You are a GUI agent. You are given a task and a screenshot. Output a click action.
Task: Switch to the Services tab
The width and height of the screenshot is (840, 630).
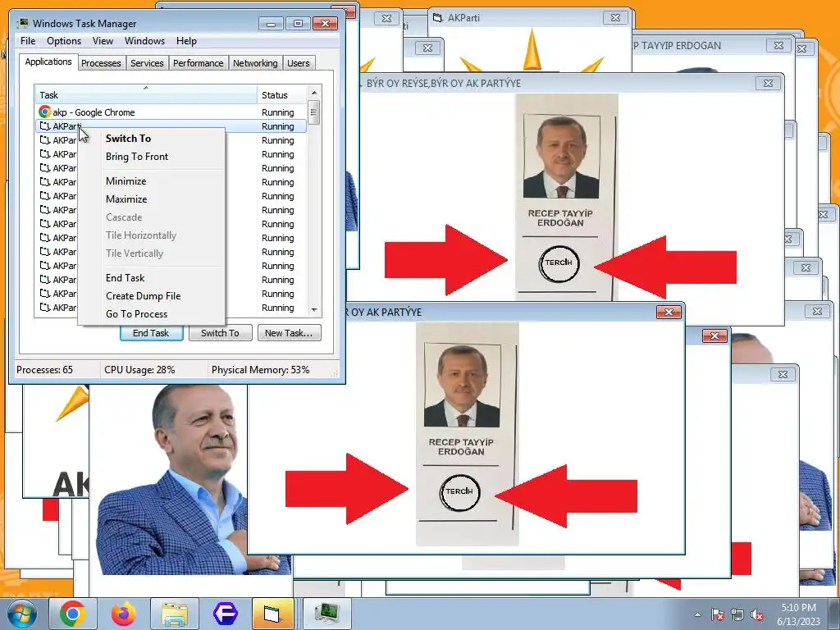click(147, 63)
